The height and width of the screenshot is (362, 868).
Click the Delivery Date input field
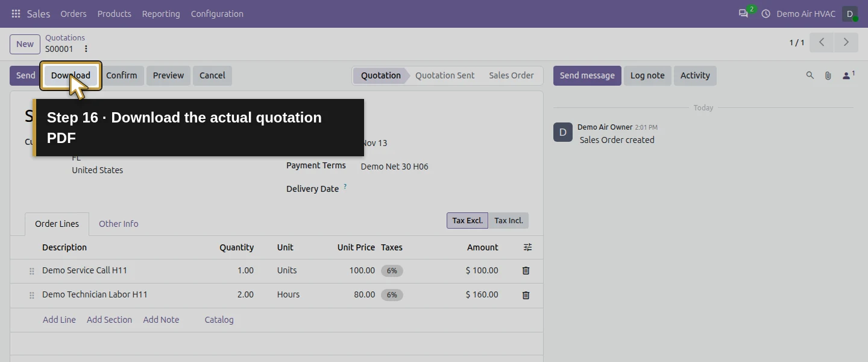(x=445, y=189)
